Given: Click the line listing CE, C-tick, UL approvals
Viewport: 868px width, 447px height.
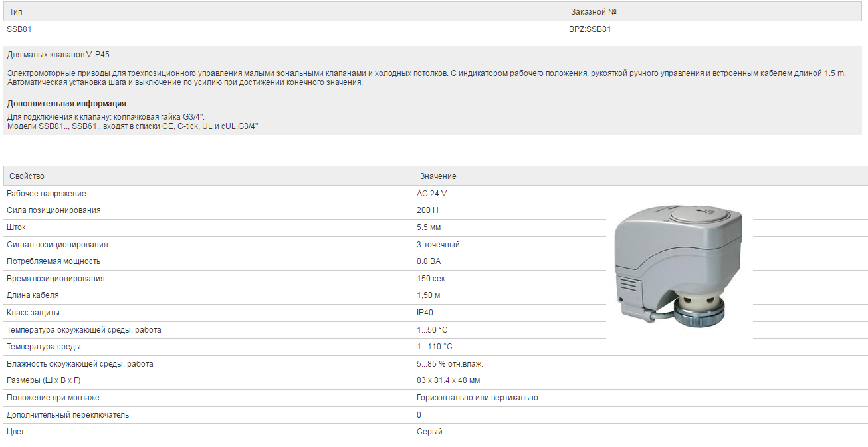Looking at the screenshot, I should [x=132, y=126].
